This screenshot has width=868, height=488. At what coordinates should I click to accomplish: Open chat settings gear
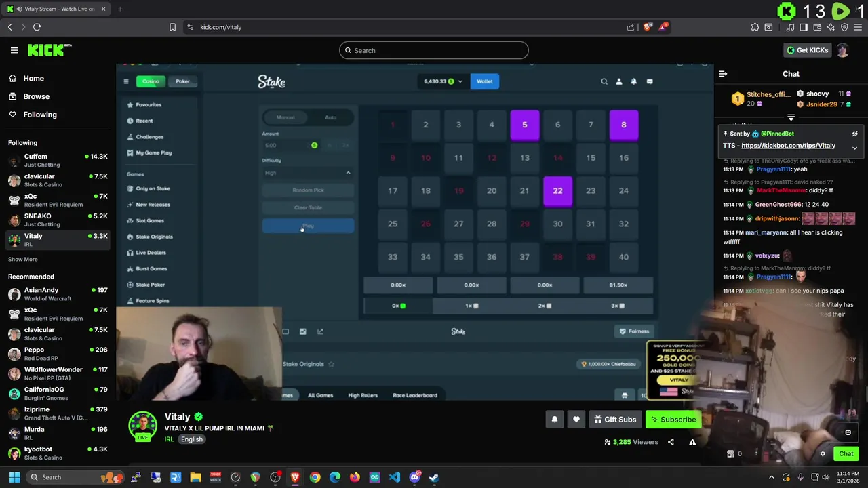pos(823,454)
